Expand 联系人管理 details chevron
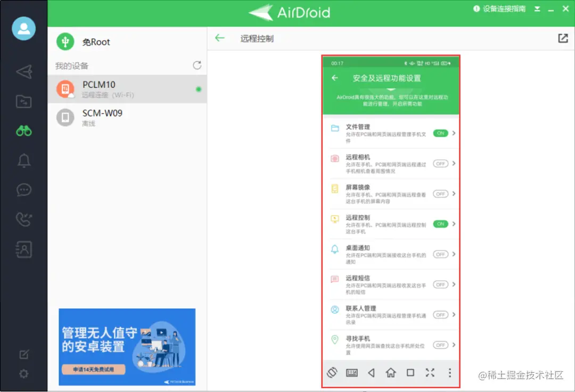Image resolution: width=575 pixels, height=392 pixels. 454,314
